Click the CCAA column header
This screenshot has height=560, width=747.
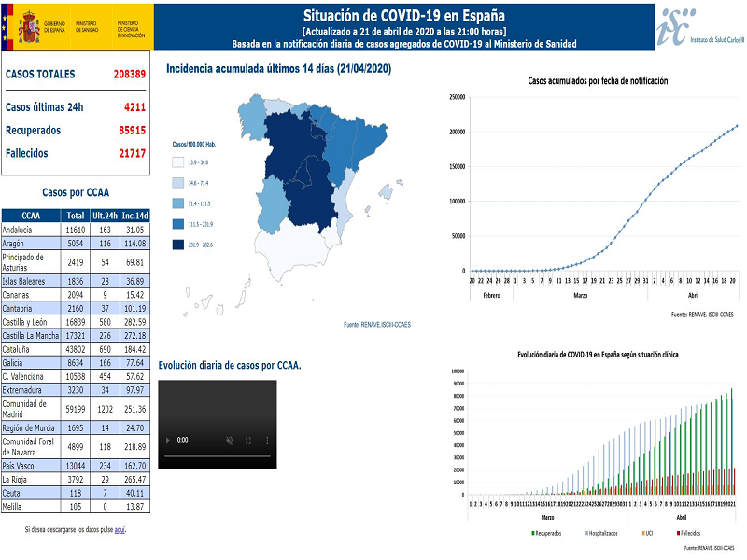31,216
